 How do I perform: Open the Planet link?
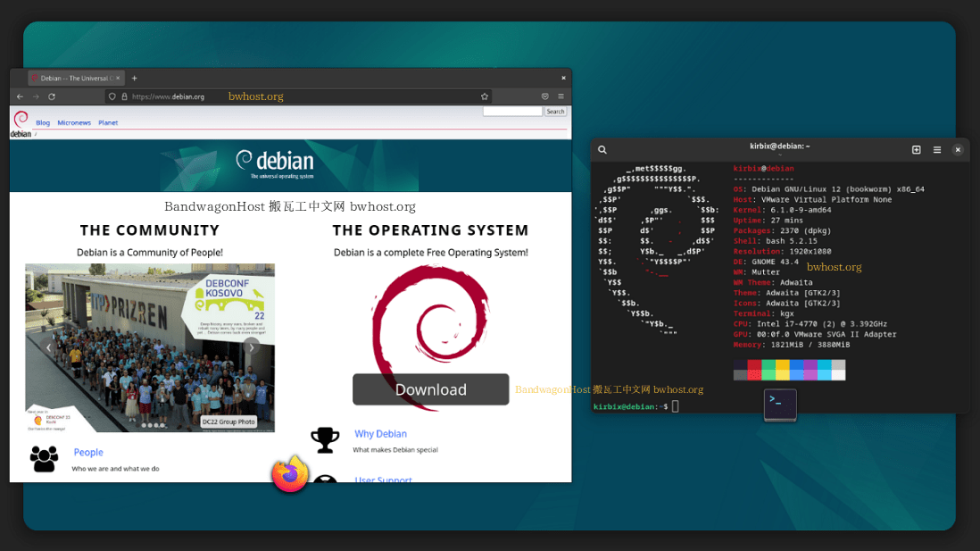[108, 122]
